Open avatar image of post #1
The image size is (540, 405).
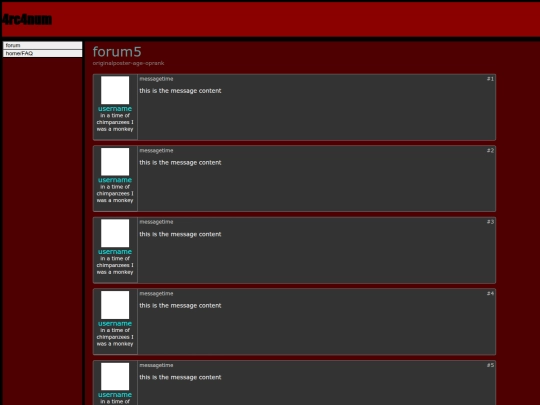click(115, 90)
